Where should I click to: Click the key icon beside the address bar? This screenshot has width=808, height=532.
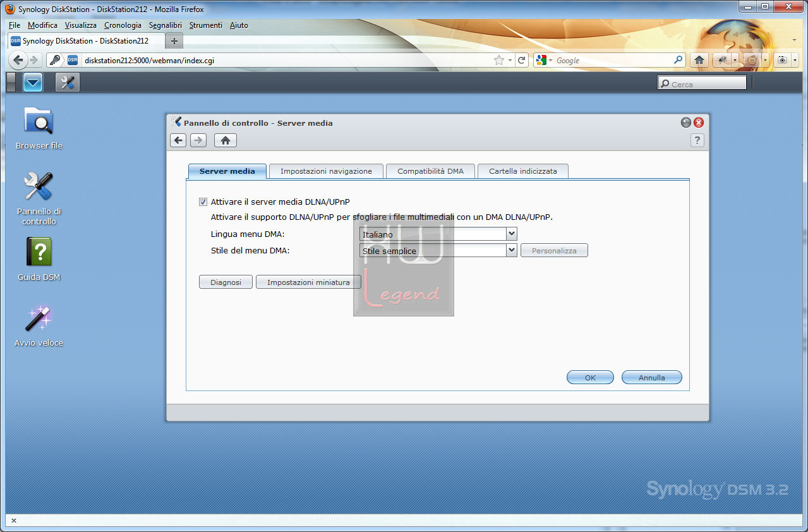(55, 60)
